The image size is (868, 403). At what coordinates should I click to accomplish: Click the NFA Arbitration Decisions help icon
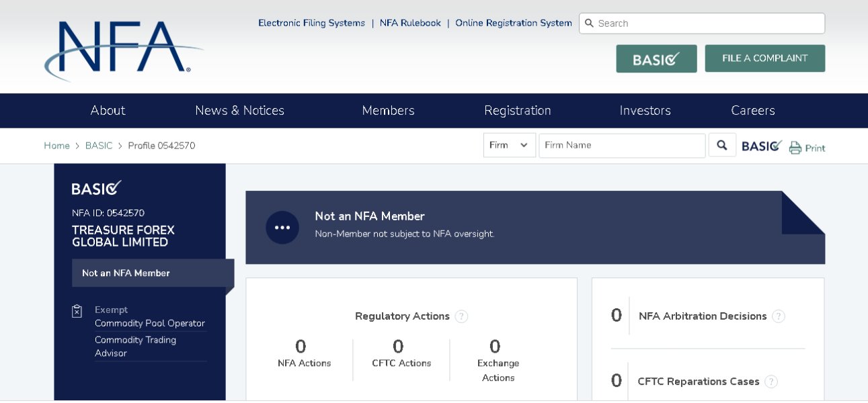point(778,316)
